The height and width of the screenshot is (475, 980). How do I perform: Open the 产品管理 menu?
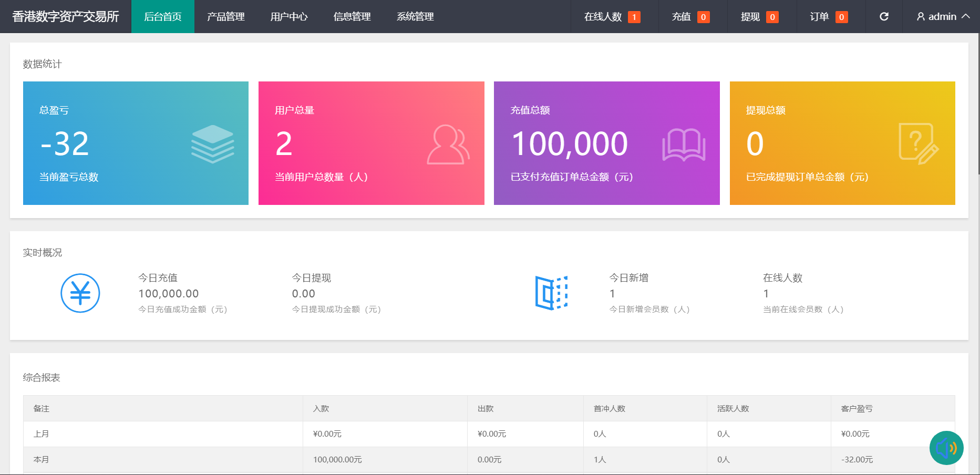[x=226, y=16]
